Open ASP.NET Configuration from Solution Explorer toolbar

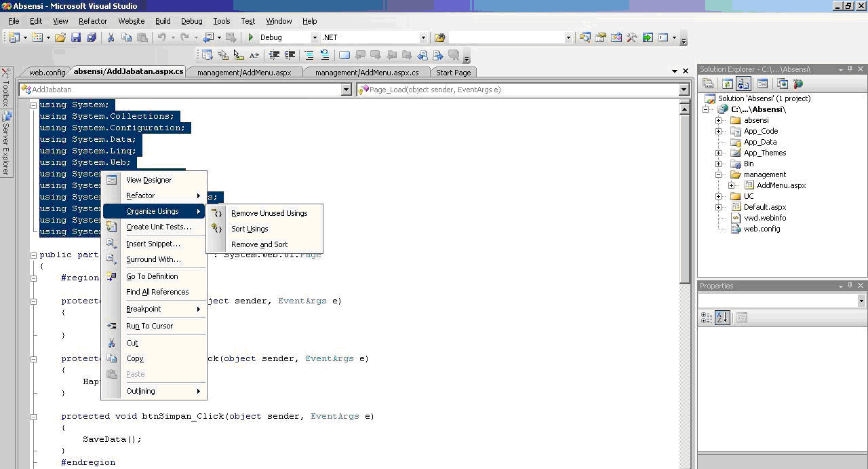point(797,83)
